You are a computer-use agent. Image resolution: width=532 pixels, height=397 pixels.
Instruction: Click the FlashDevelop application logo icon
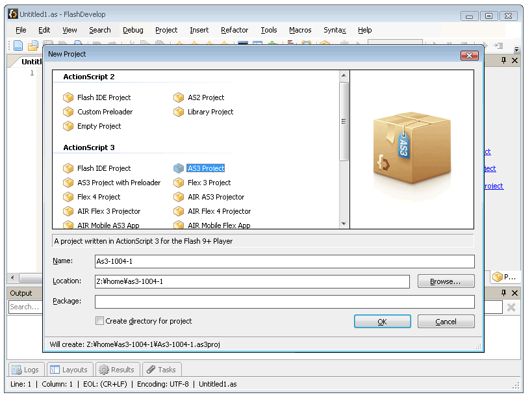[x=13, y=14]
